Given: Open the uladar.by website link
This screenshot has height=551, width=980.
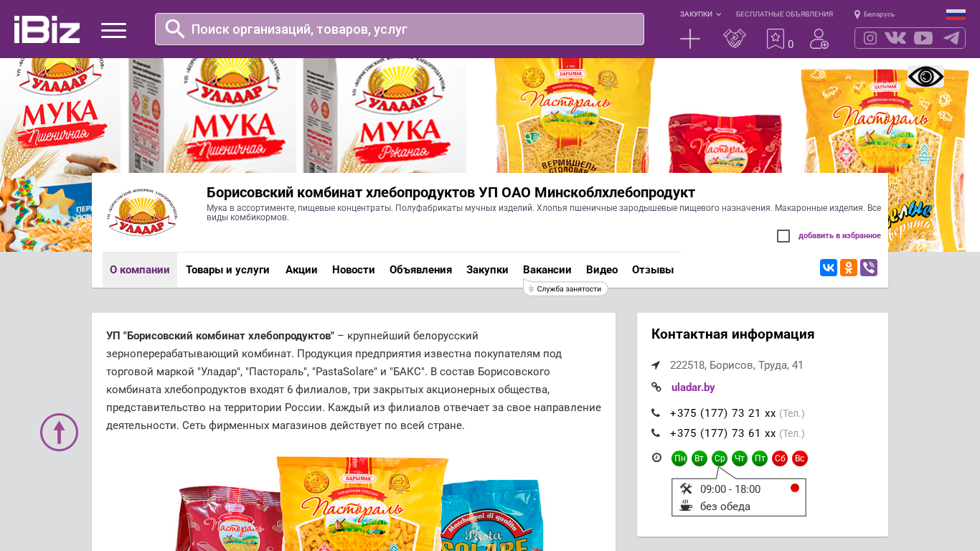Looking at the screenshot, I should (693, 387).
